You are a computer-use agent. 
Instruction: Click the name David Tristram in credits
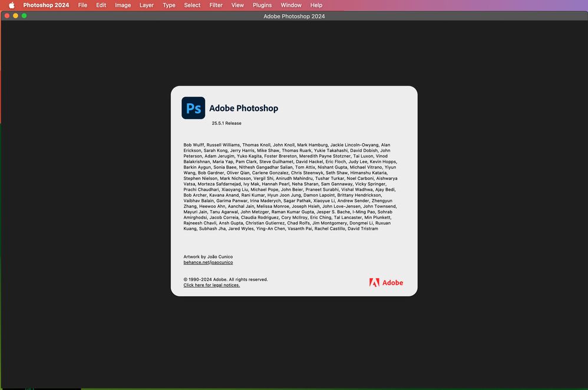point(362,229)
